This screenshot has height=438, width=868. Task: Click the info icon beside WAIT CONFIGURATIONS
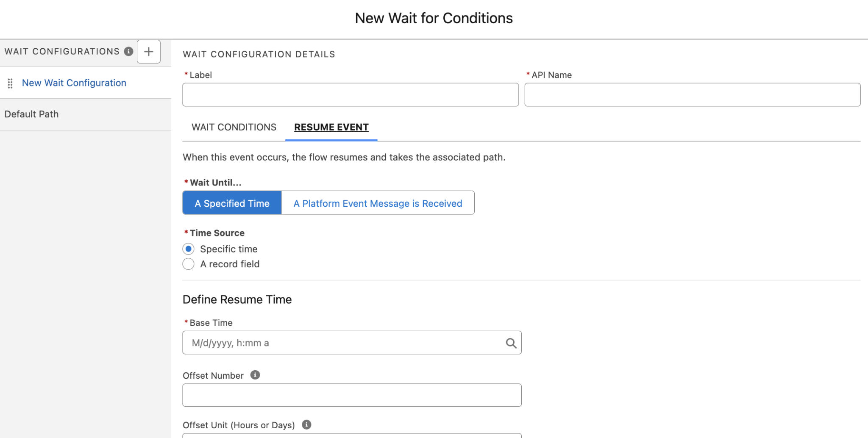[128, 51]
